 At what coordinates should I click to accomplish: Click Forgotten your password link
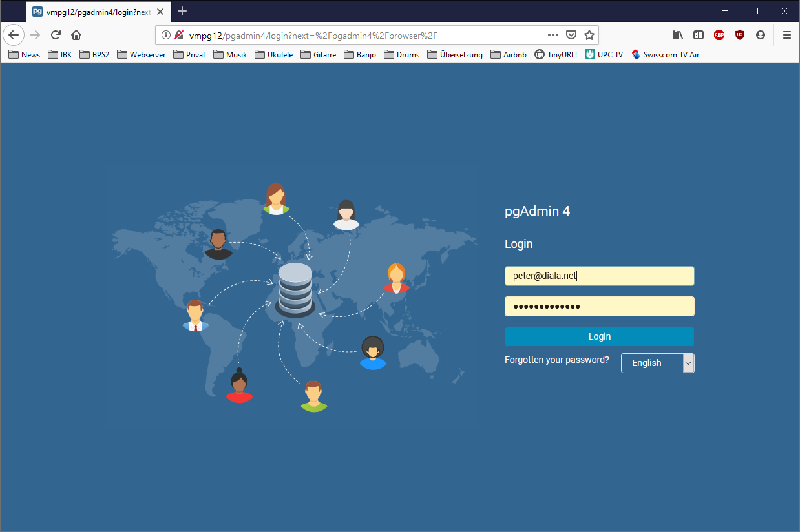pos(557,360)
